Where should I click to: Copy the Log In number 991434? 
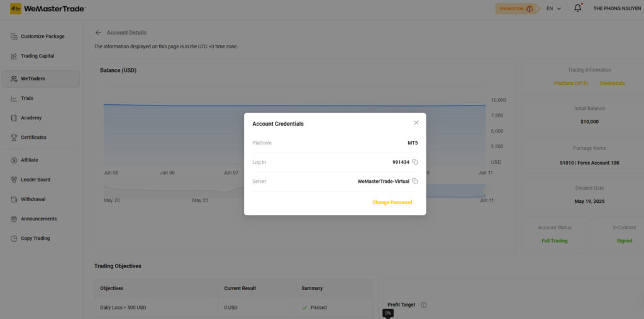(x=415, y=162)
